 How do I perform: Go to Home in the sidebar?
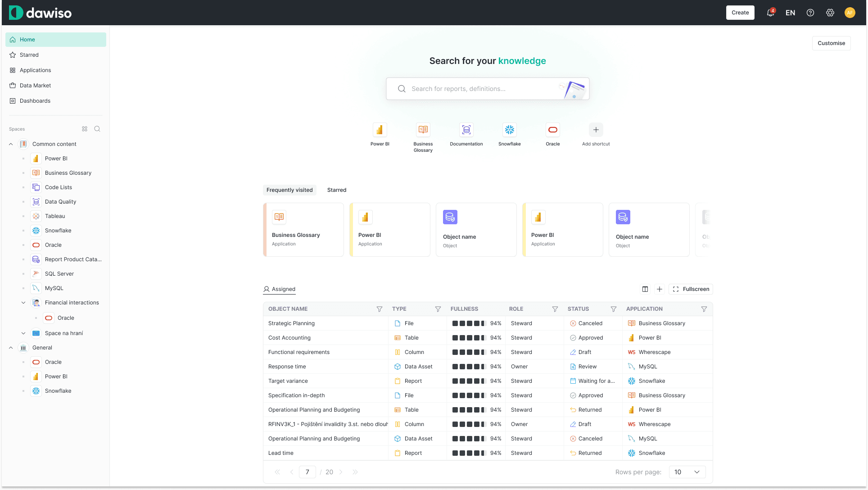(56, 40)
